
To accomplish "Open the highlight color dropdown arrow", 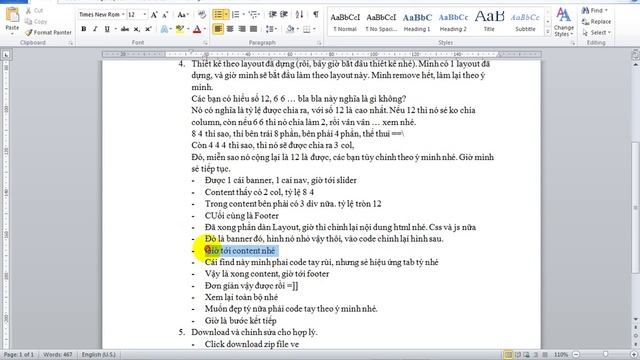I will point(188,29).
